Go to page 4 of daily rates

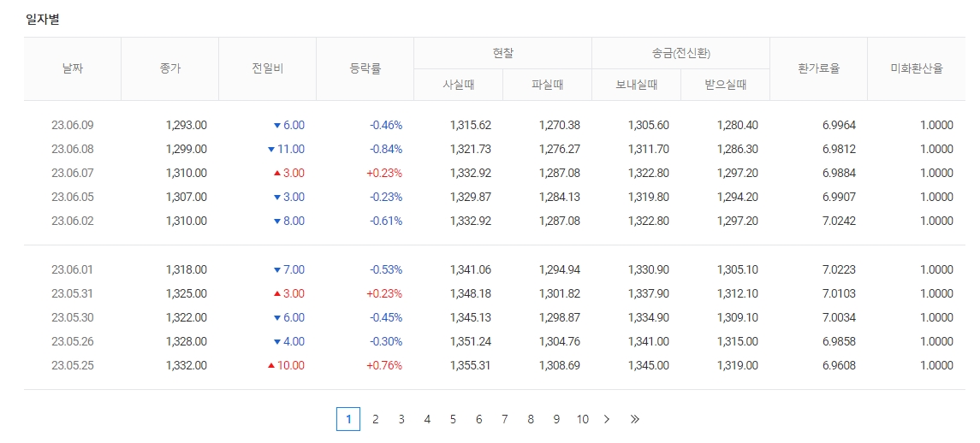click(x=427, y=419)
